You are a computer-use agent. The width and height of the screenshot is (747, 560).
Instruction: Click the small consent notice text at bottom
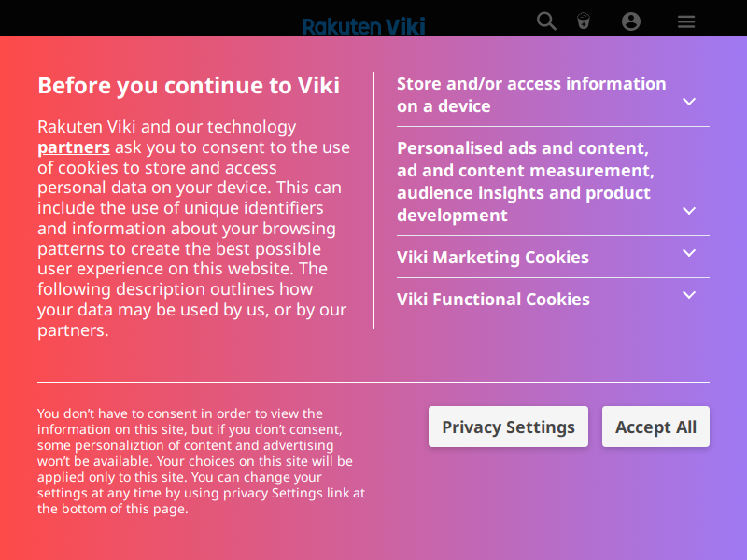201,461
